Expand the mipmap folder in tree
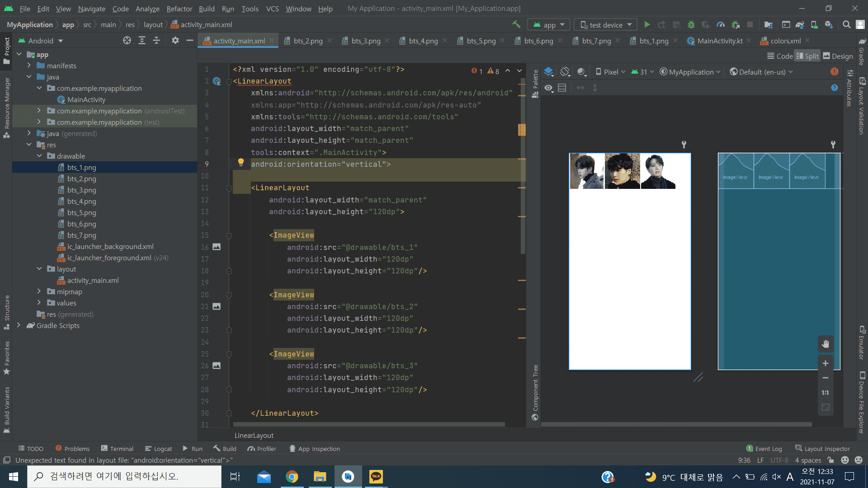 coord(39,291)
